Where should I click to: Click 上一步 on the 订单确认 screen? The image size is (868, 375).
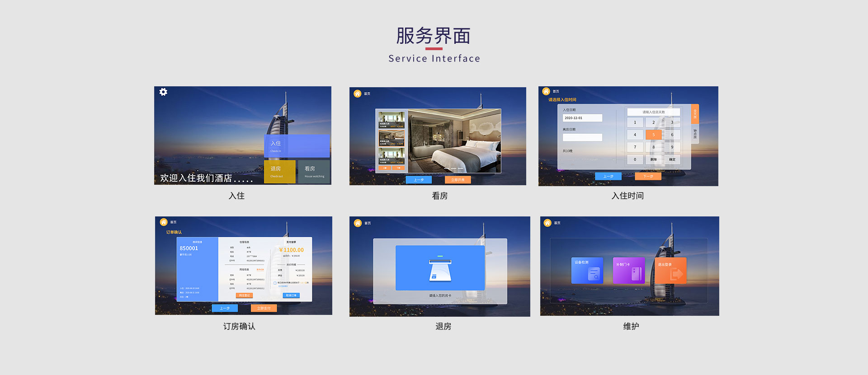click(x=225, y=308)
